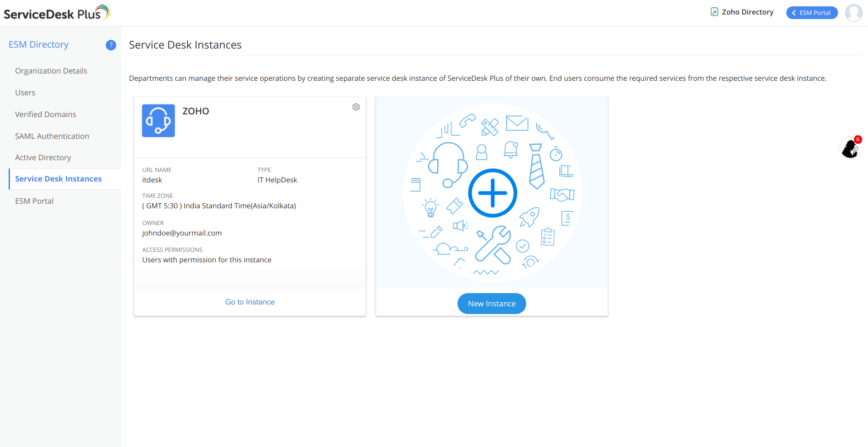Click the ZOHO instance name
Viewport: 868px width, 447px height.
[x=196, y=111]
